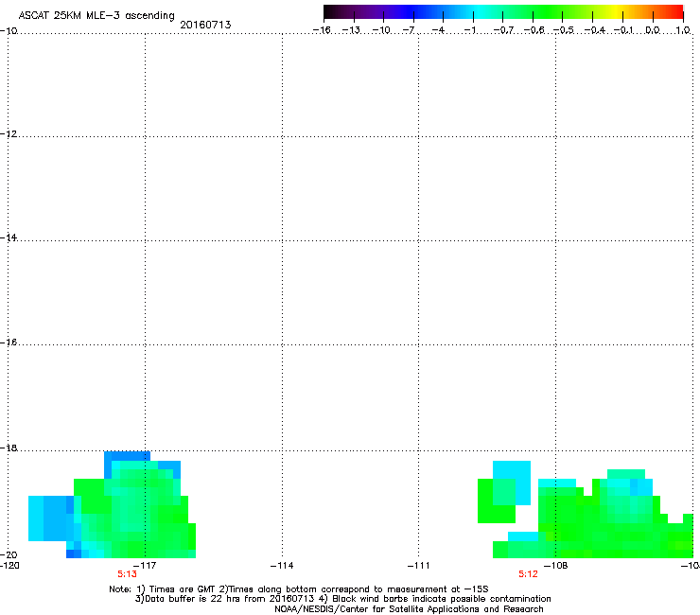Viewport: 700px width, 615px height.
Task: Click the note line 'Times are GMT'
Action: (x=298, y=589)
